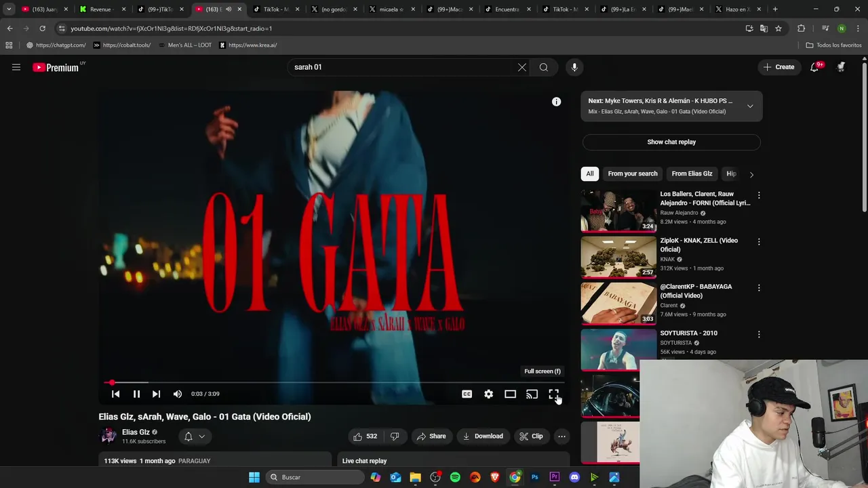This screenshot has width=868, height=488.
Task: Play SOYTURISTA - 2010 video title
Action: (688, 333)
